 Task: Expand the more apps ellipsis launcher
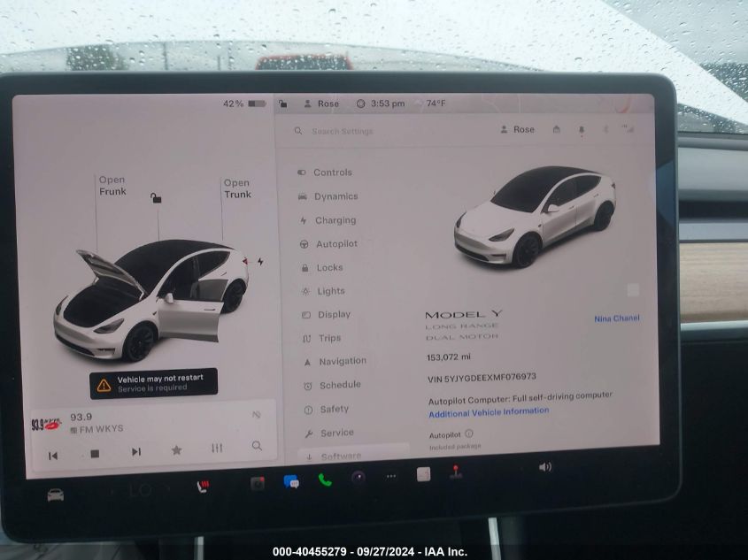coord(390,477)
